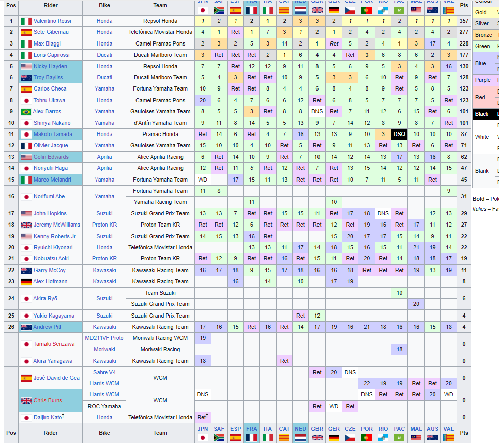Viewport: 499px width, 448px height.
Task: Click the Japan flag in the header row
Action: (203, 10)
